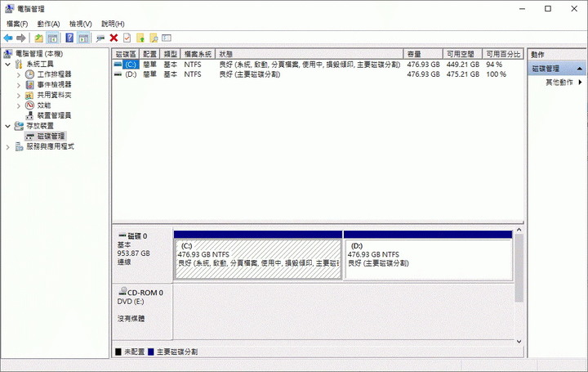Collapse the 存放裝置 tree node
Screen dimensions: 588x372
coord(7,126)
